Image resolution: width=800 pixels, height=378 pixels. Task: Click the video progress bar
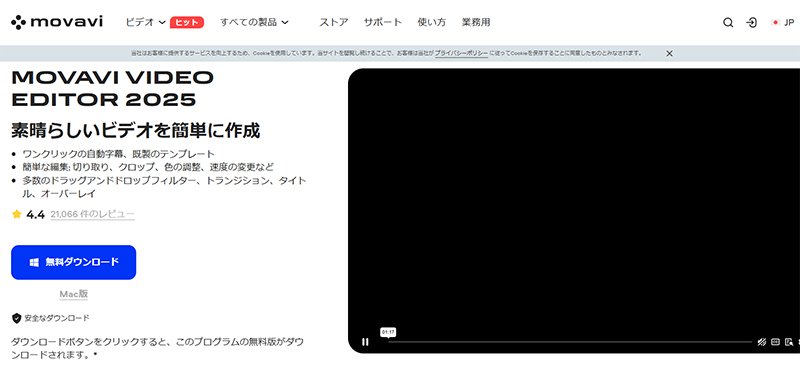point(570,342)
